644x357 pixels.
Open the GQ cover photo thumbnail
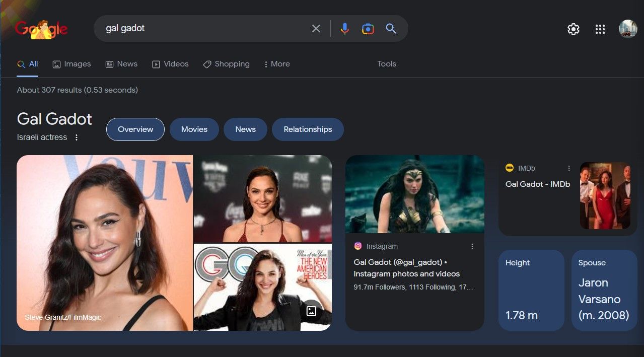(263, 287)
